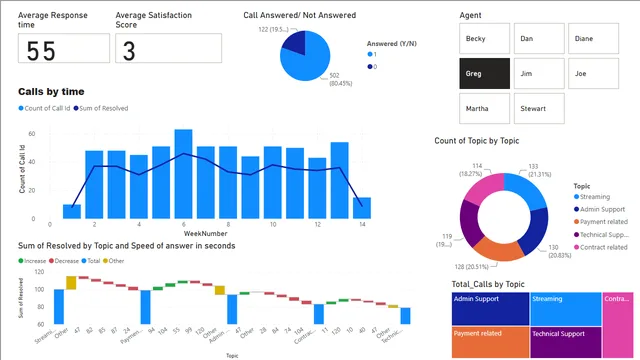
Task: Select agent Becky in the slicer
Action: coord(484,38)
